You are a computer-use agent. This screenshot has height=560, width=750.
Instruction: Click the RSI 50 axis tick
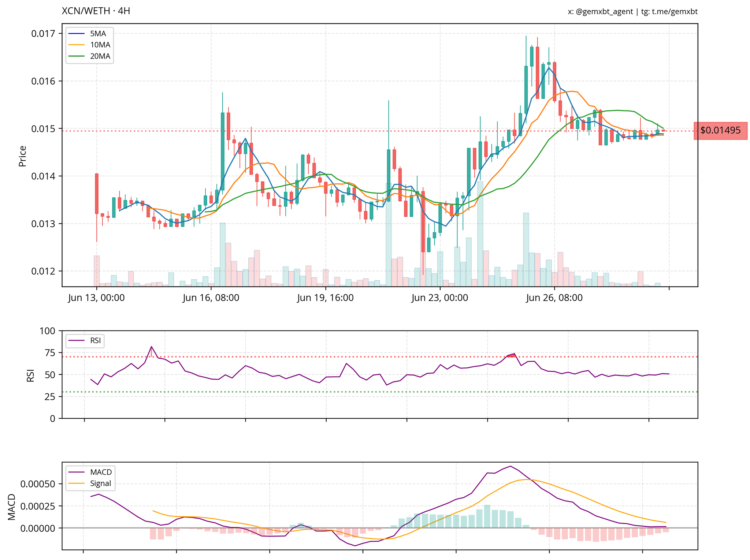pos(49,375)
